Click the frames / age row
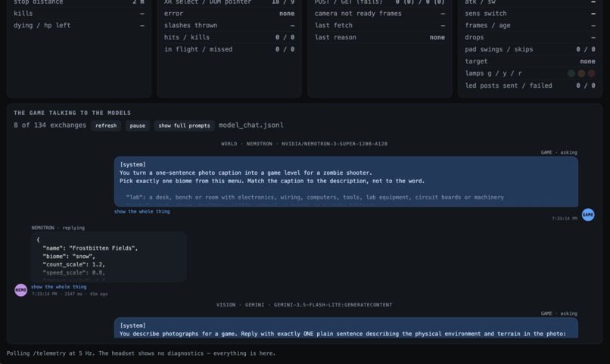 [x=530, y=25]
